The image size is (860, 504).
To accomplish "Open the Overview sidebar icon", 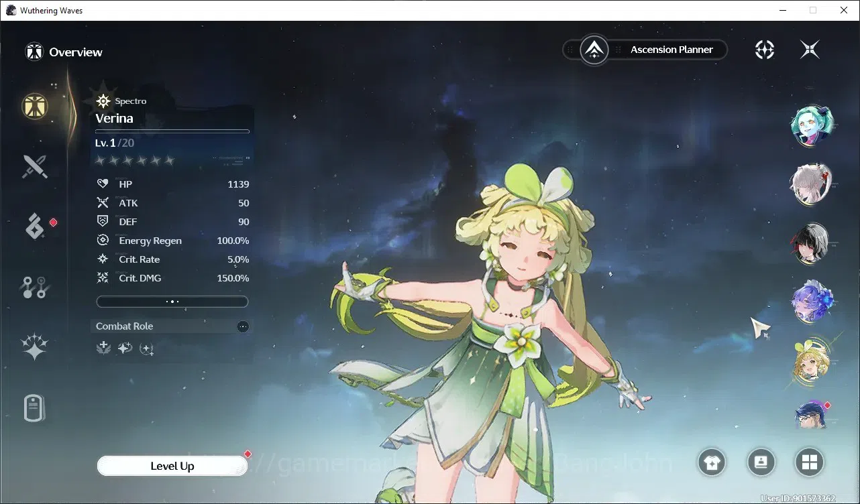I will click(35, 105).
